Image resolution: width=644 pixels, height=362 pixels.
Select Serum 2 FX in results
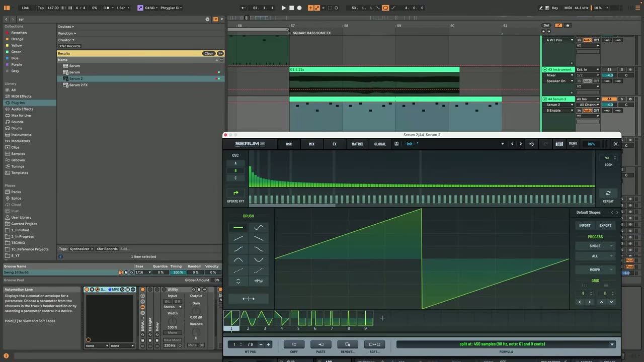coord(78,85)
